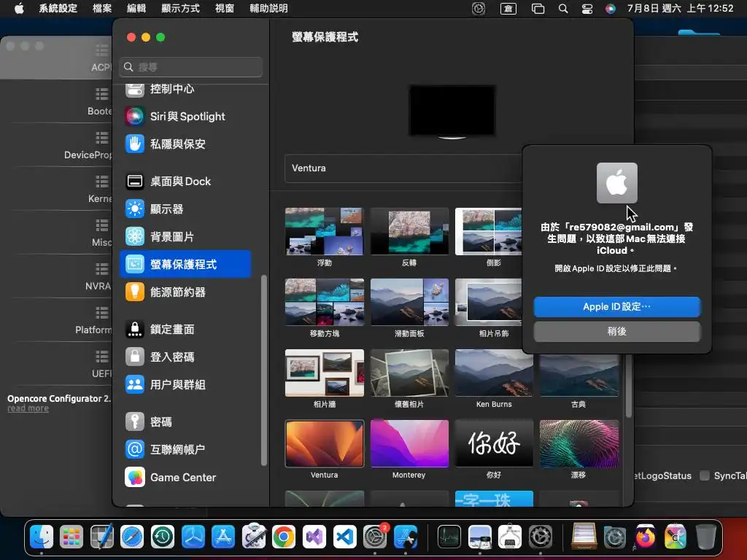
Task: Select 你好 screen saver thumbnail
Action: point(494,443)
